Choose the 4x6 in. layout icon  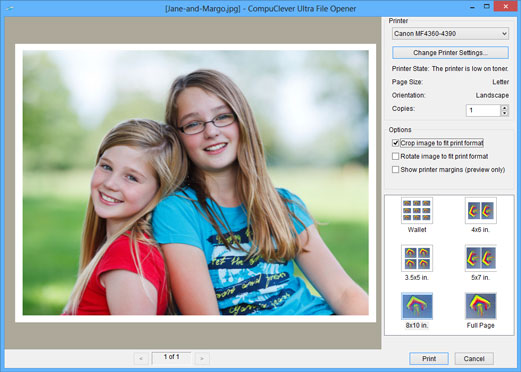[x=480, y=210]
